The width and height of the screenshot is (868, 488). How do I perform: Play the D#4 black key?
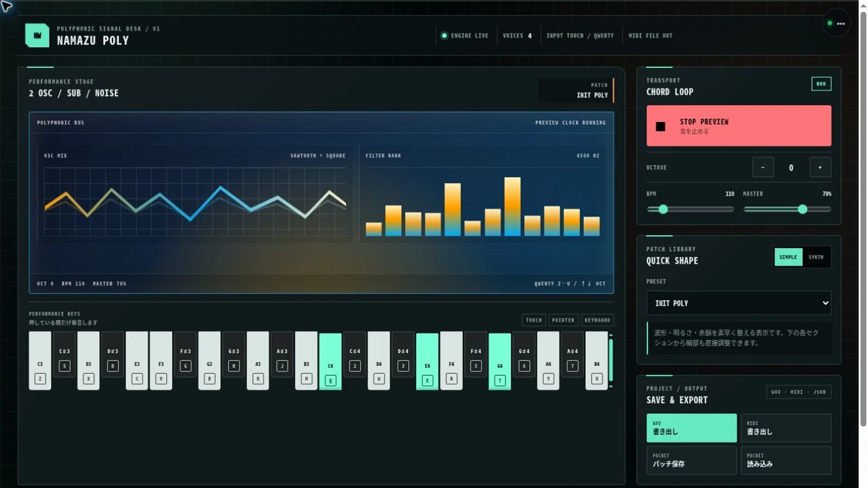click(x=403, y=354)
